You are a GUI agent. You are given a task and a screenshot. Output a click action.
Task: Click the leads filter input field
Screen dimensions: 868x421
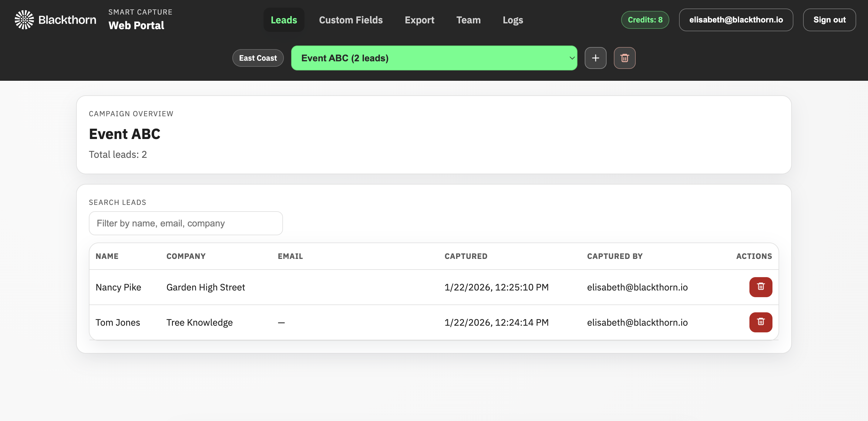[x=186, y=223]
